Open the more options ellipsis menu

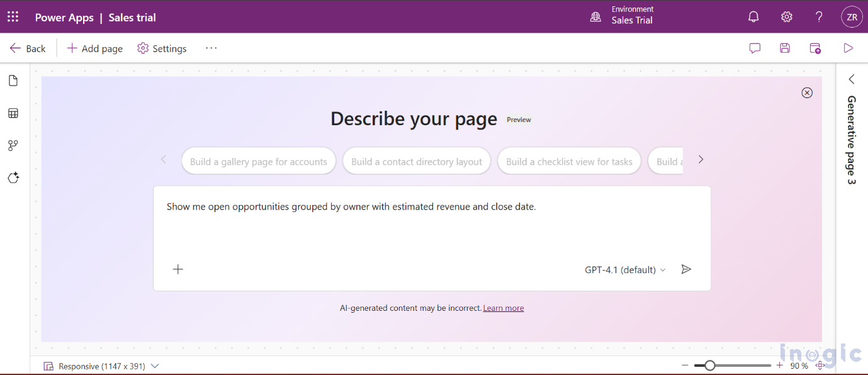point(211,48)
